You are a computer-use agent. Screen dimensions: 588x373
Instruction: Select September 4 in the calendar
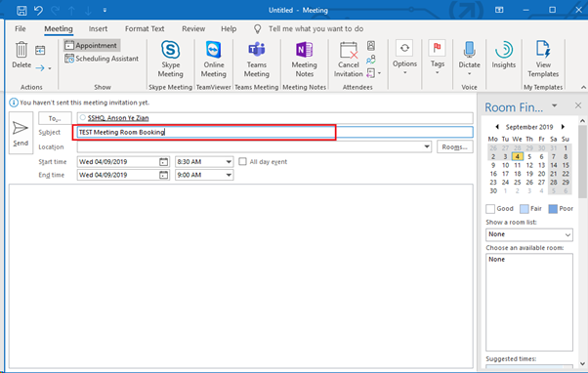click(517, 156)
